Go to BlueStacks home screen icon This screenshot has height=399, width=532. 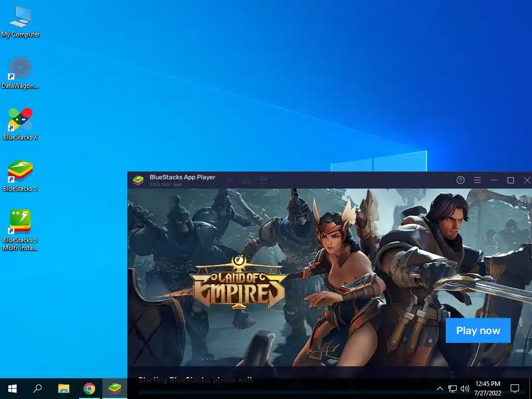(x=247, y=180)
